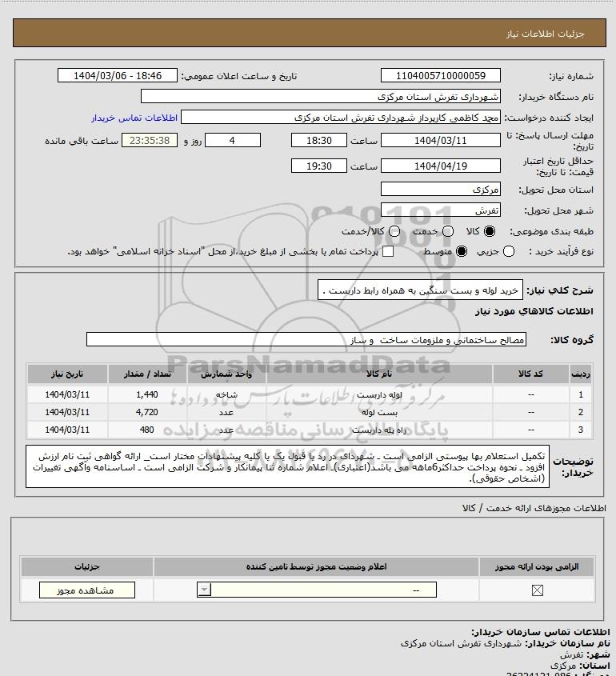The height and width of the screenshot is (676, 616).
Task: Click the request creator name field
Action: [341, 118]
